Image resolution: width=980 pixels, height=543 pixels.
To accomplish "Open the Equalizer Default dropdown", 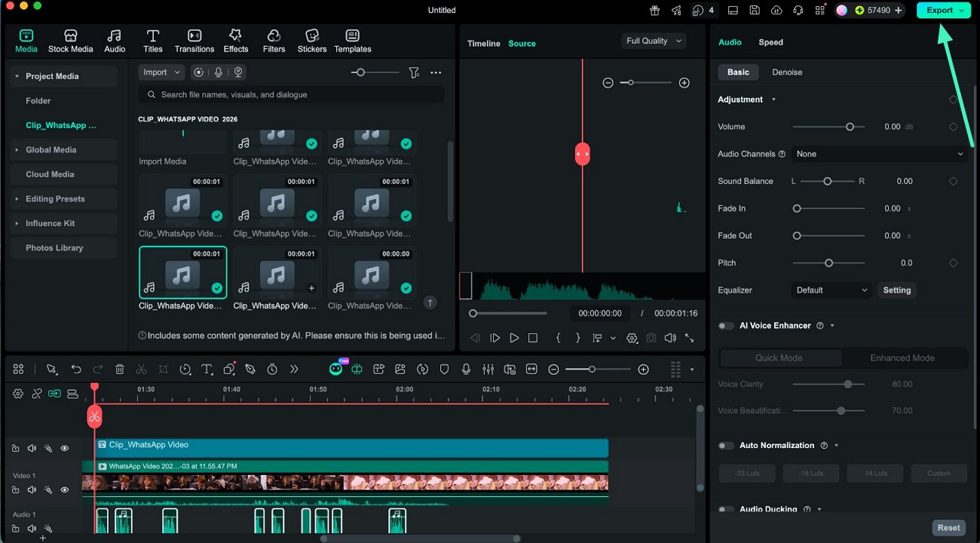I will tap(832, 290).
